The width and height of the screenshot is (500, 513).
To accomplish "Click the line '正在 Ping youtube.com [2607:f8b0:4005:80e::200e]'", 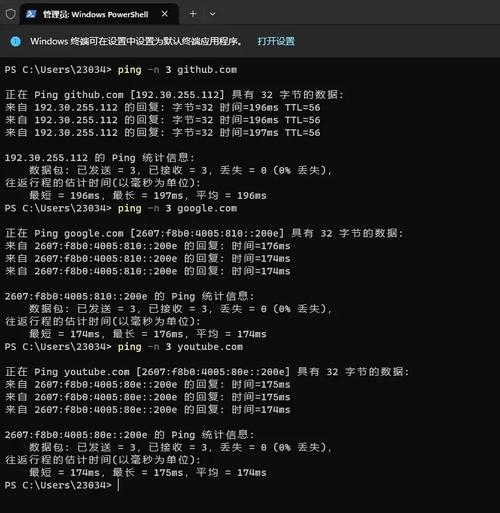I will (x=207, y=372).
